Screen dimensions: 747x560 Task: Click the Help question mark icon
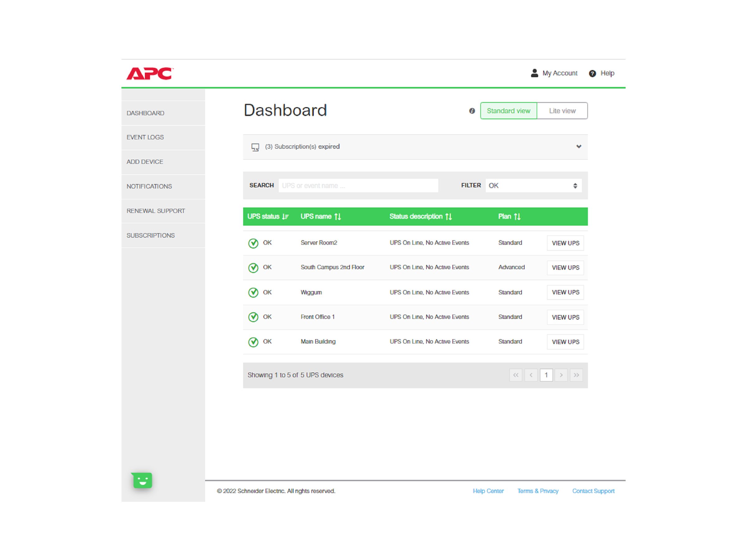pyautogui.click(x=592, y=73)
